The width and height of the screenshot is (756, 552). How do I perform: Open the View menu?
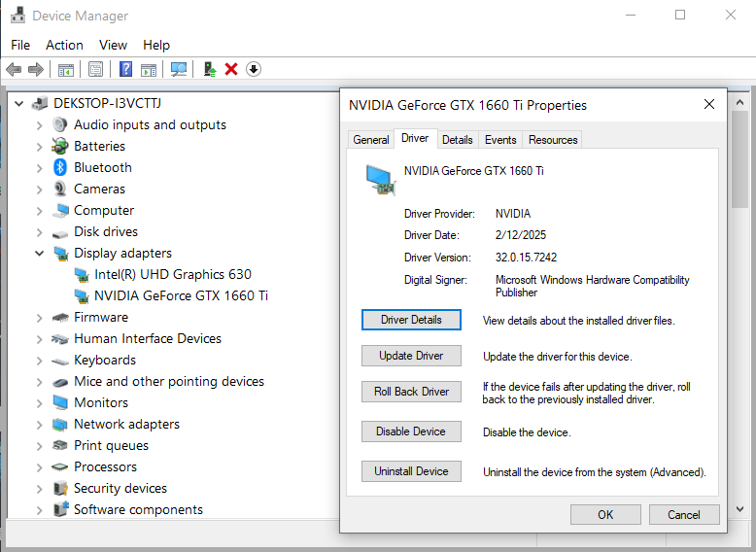113,45
